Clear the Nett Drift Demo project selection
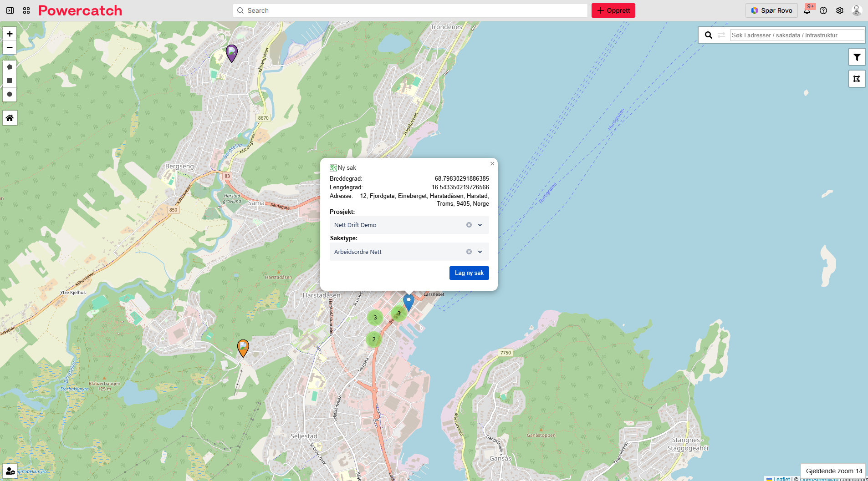The width and height of the screenshot is (868, 481). pyautogui.click(x=469, y=225)
